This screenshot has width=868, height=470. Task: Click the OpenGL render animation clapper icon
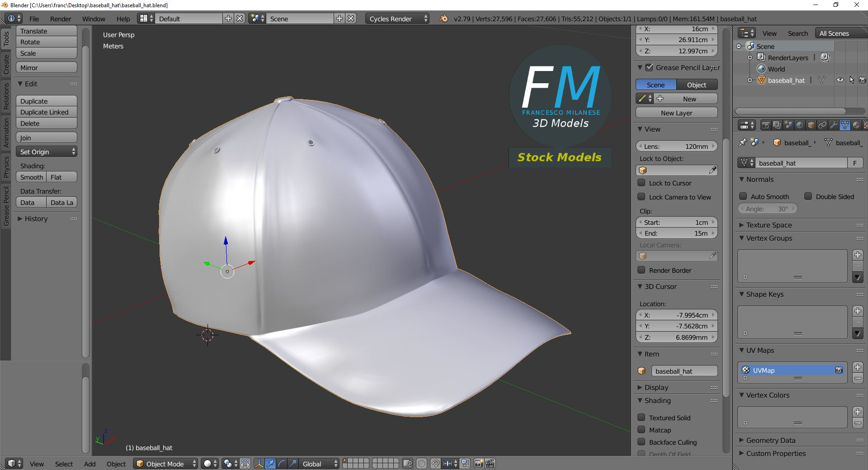(x=490, y=464)
